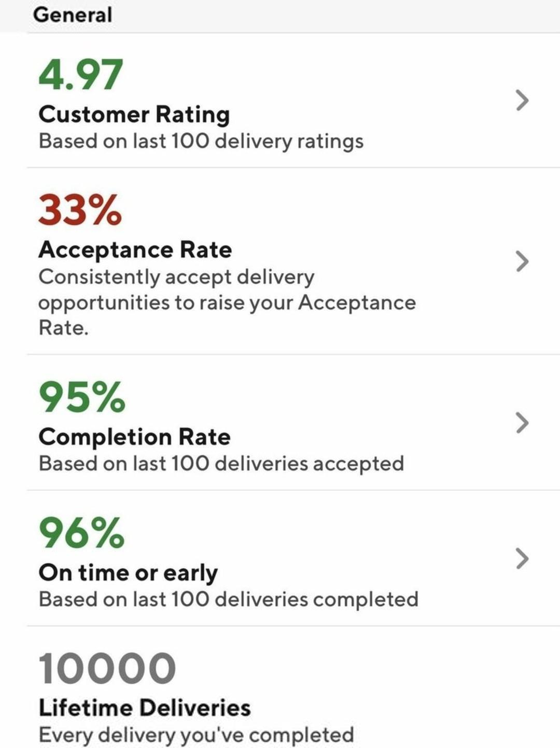
Task: Tap the 10000 lifetime deliveries number
Action: click(x=107, y=668)
